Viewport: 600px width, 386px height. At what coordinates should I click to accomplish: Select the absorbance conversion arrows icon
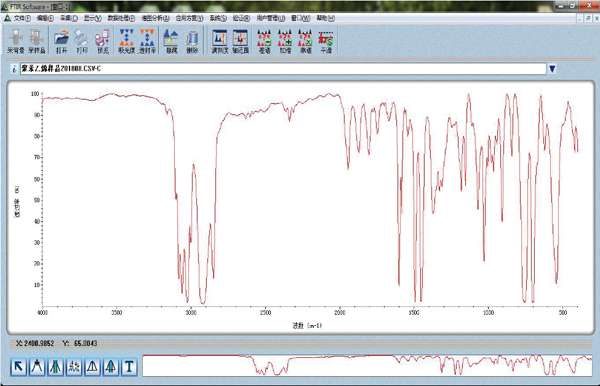[126, 41]
